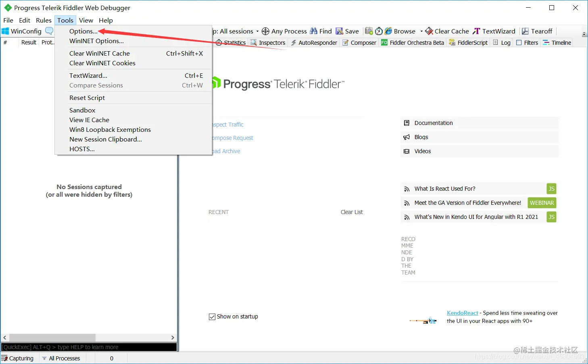This screenshot has width=588, height=364.
Task: Open the Fiddler Orchestra Beta tab
Action: pyautogui.click(x=413, y=42)
